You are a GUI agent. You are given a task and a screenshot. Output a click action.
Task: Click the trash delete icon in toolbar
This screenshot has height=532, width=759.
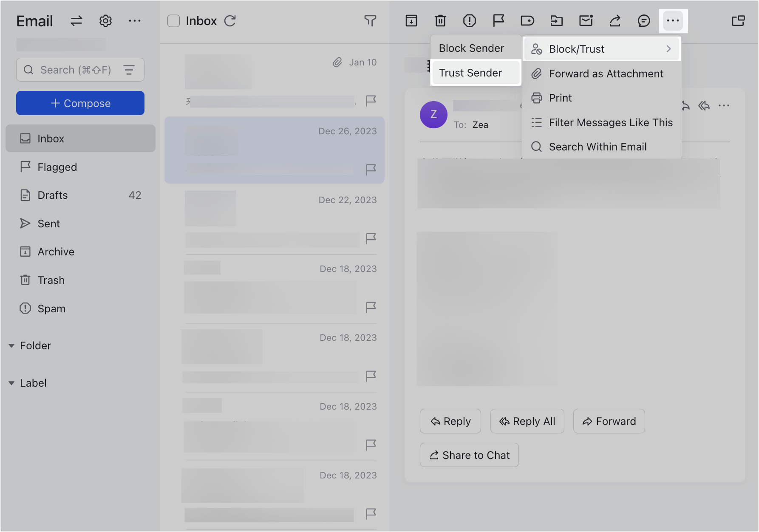coord(440,21)
